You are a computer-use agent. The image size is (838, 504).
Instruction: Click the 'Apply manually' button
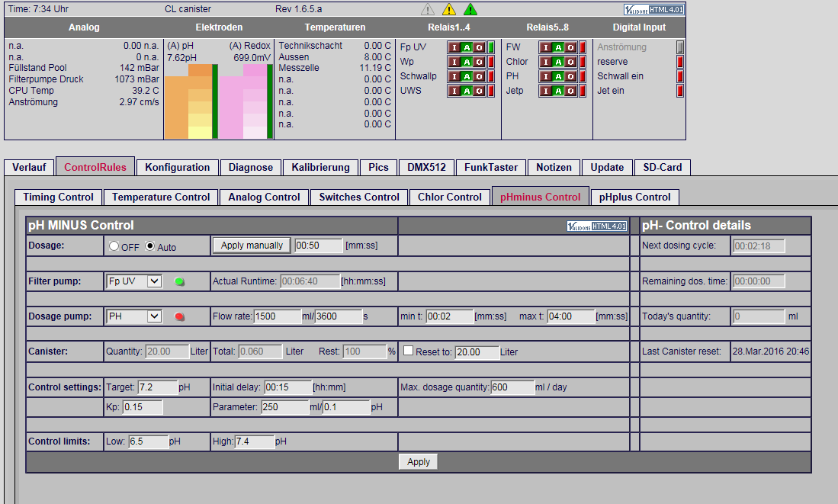252,246
